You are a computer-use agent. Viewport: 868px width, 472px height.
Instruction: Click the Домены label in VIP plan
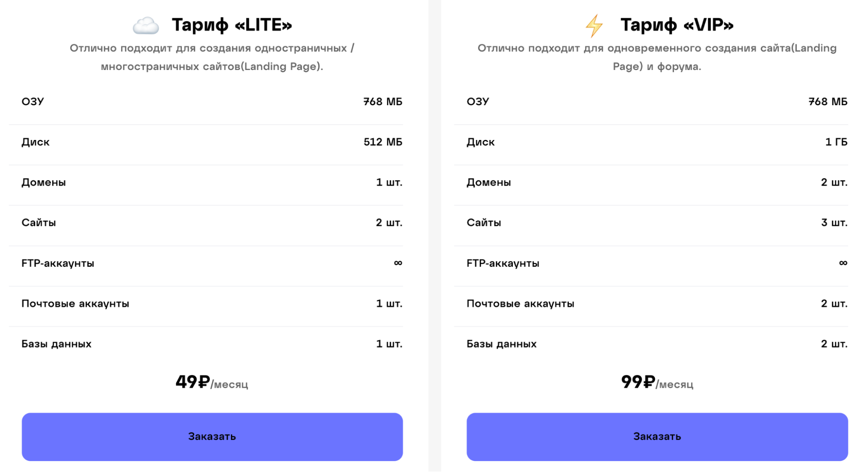[x=488, y=183]
